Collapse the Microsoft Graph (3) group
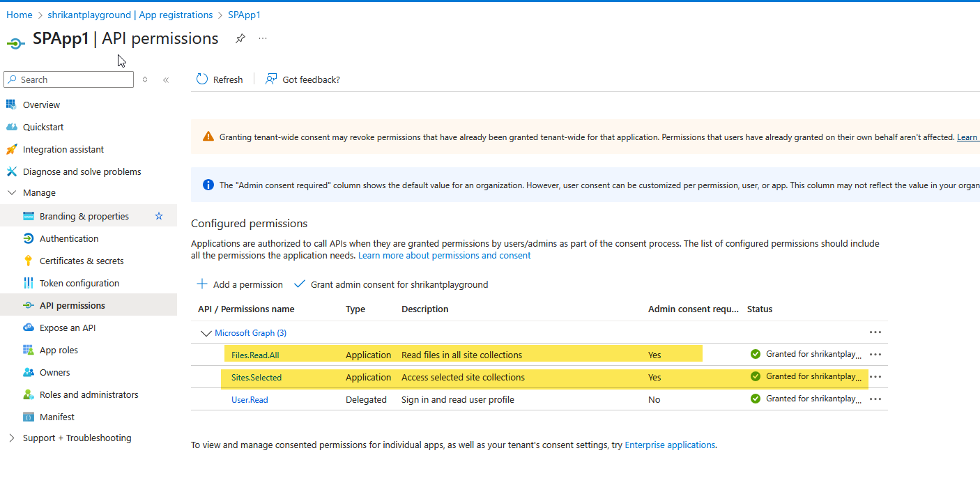Image resolution: width=980 pixels, height=485 pixels. tap(206, 333)
